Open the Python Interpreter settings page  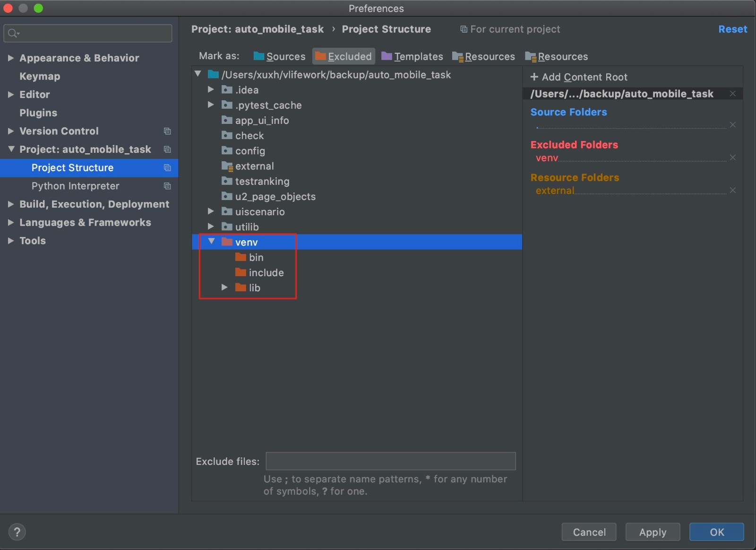pos(75,186)
